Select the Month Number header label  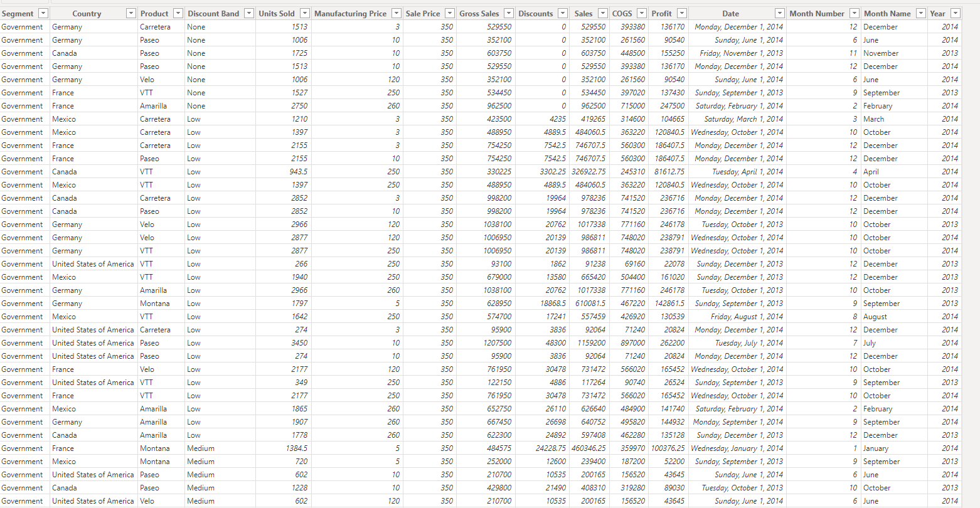[817, 13]
